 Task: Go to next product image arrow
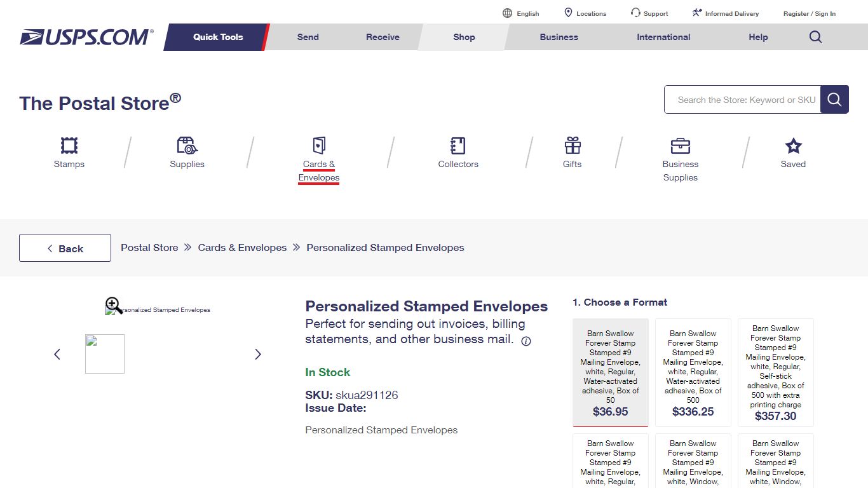(258, 354)
